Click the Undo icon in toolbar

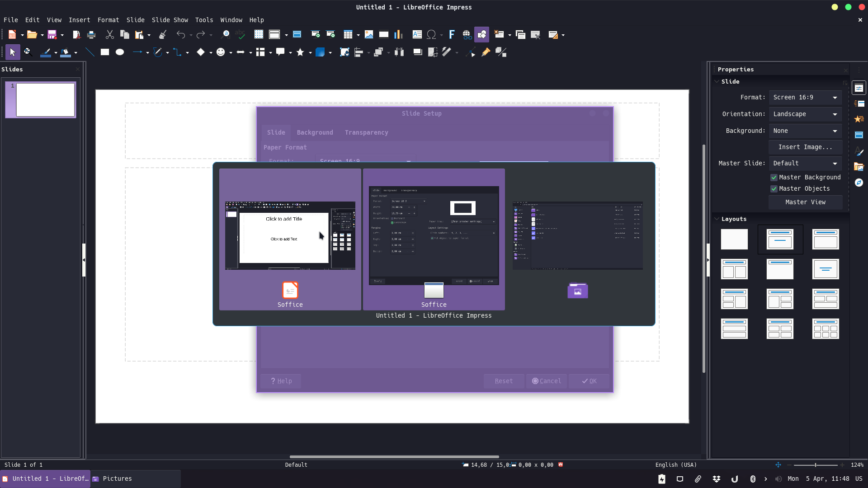coord(181,34)
